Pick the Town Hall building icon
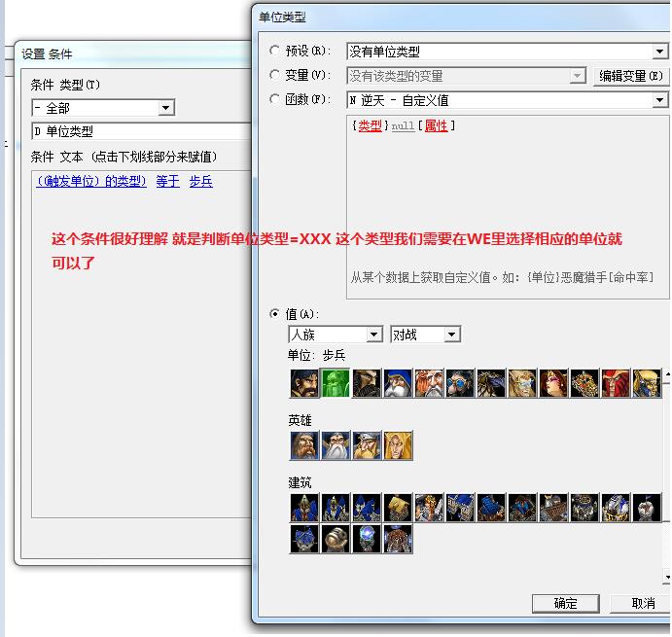Viewport: 672px width, 637px height. click(304, 508)
